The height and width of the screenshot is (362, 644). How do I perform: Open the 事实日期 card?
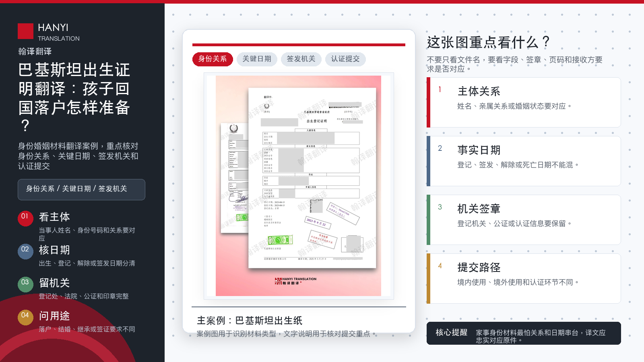click(x=524, y=161)
